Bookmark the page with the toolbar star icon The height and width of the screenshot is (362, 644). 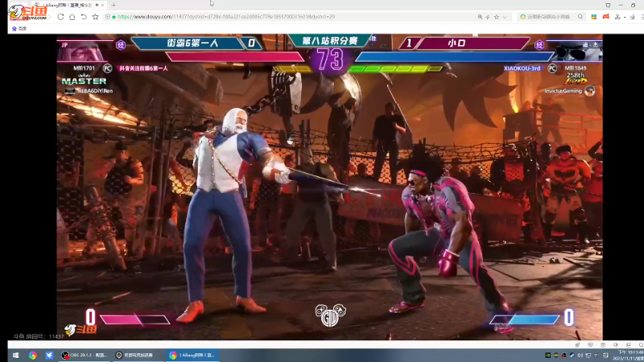click(x=95, y=17)
